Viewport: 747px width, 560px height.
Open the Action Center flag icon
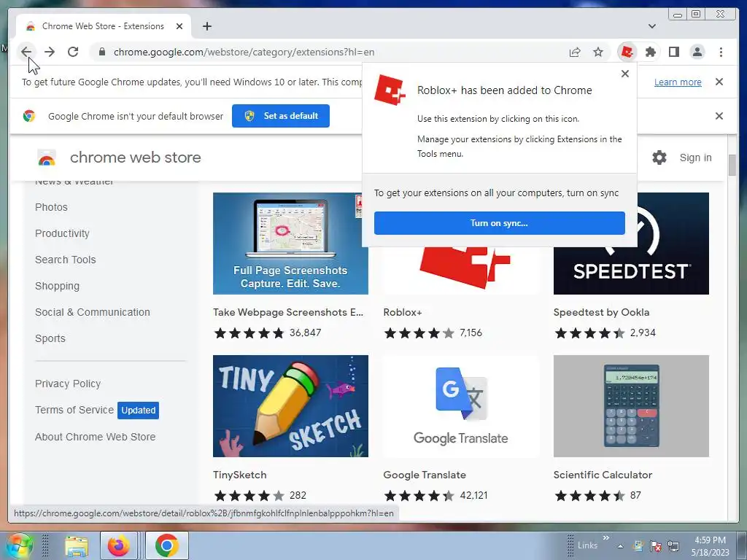click(656, 546)
